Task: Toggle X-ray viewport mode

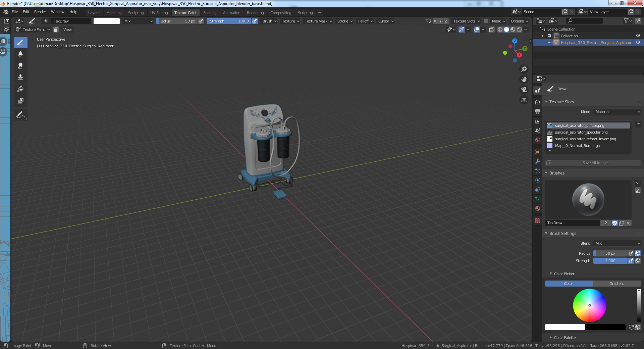Action: click(x=491, y=30)
